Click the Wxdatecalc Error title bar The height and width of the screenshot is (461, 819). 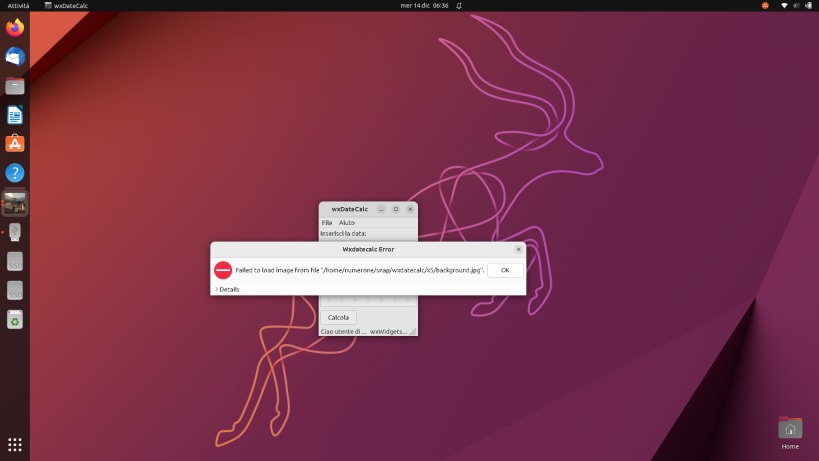click(368, 249)
